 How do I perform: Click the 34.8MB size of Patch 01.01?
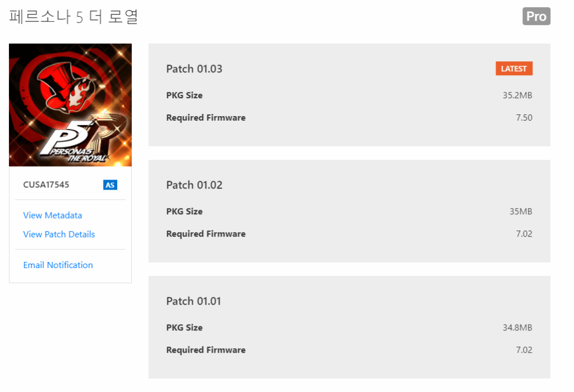[x=517, y=328]
